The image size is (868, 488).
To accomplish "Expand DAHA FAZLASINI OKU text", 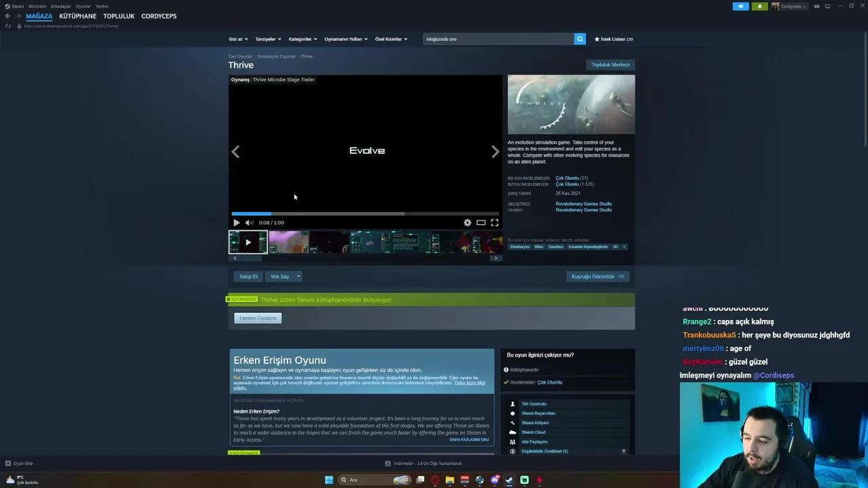I will pos(469,440).
